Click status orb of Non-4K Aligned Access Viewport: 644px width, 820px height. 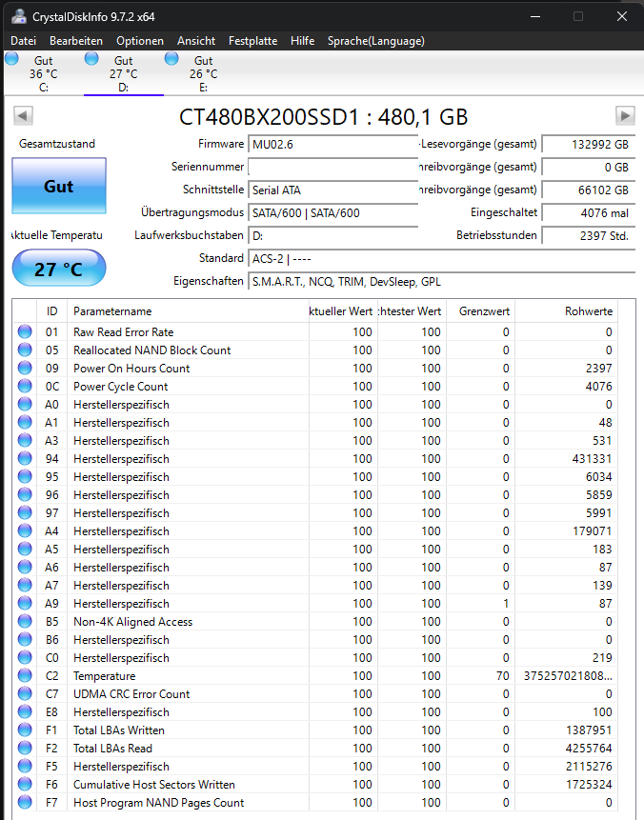[x=25, y=621]
